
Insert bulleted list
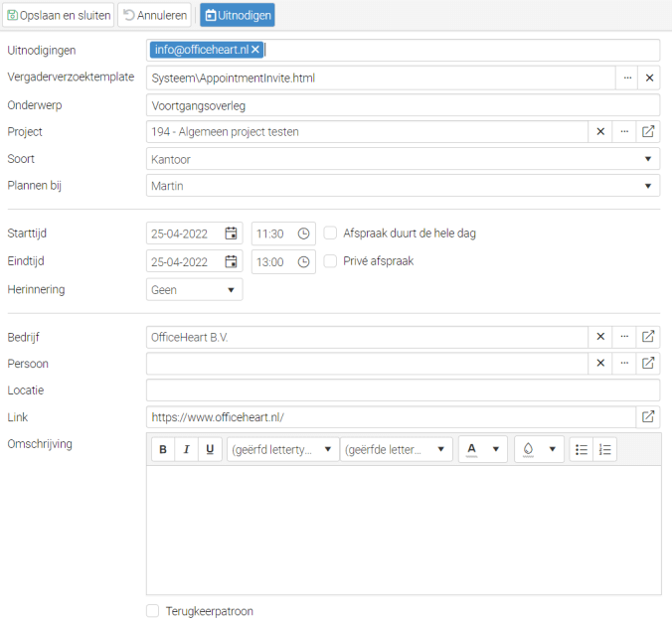pyautogui.click(x=582, y=449)
